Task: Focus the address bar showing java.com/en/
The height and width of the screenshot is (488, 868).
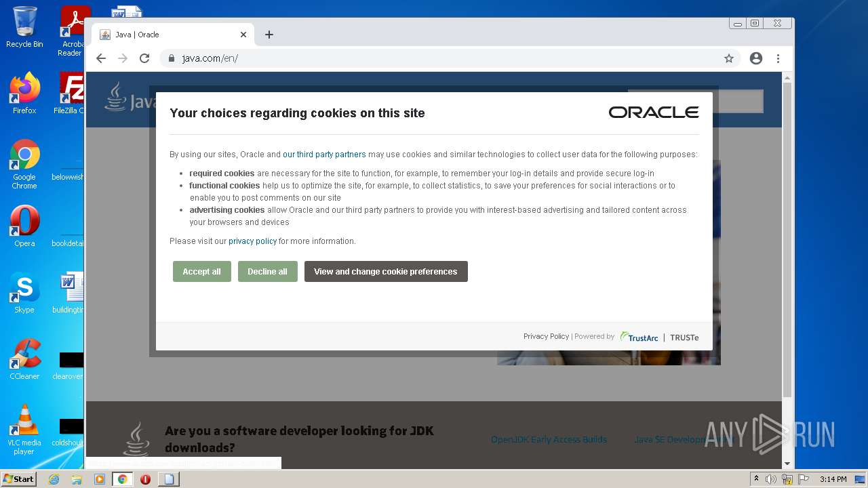Action: tap(448, 58)
